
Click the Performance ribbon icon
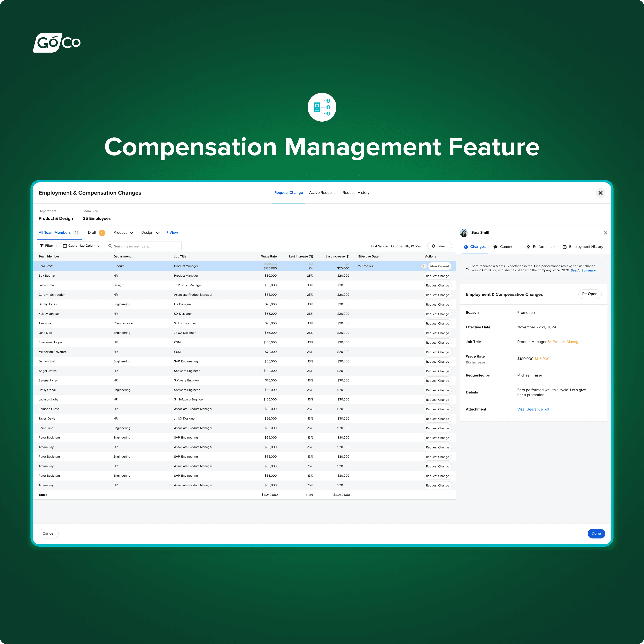coord(528,247)
